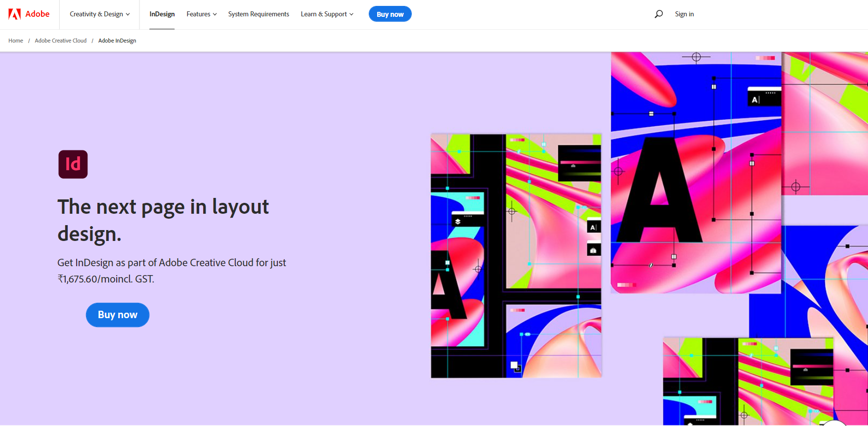
Task: Click the price text ₹1,675.60/mo incl. GST
Action: (106, 279)
